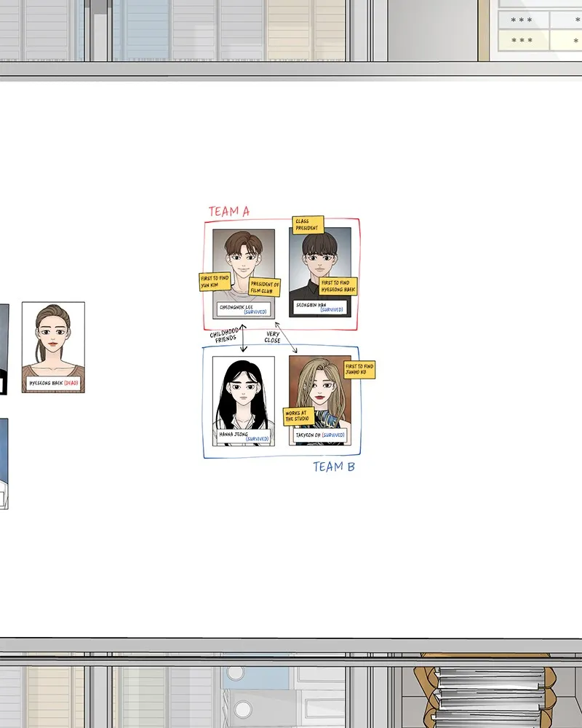Select Hanna Jeong's black-and-white portrait

[244, 401]
